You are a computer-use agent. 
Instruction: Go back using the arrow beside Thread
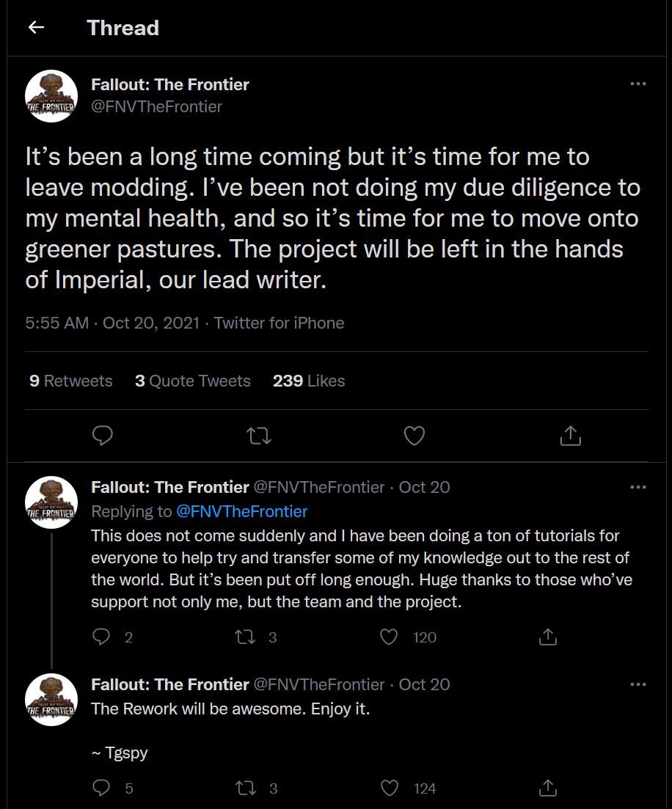pyautogui.click(x=36, y=27)
